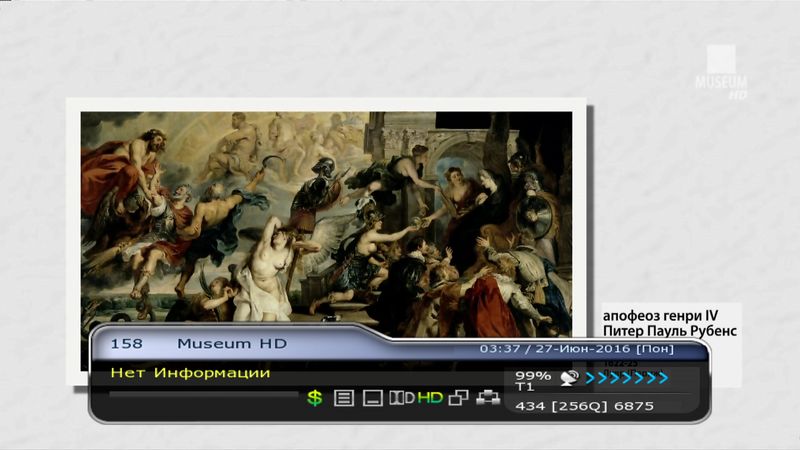Select the green HD indicator icon

pos(430,398)
